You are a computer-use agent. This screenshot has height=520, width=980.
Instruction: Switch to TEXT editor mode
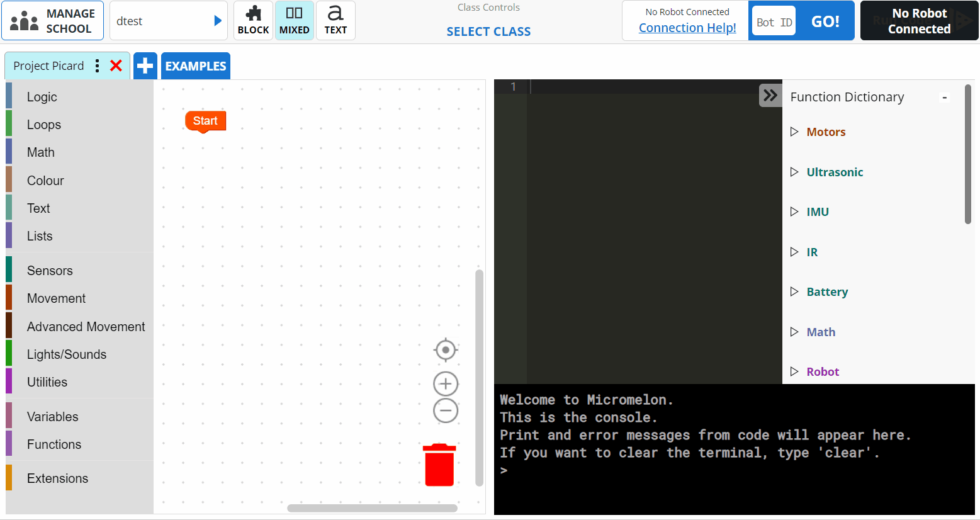(x=335, y=21)
